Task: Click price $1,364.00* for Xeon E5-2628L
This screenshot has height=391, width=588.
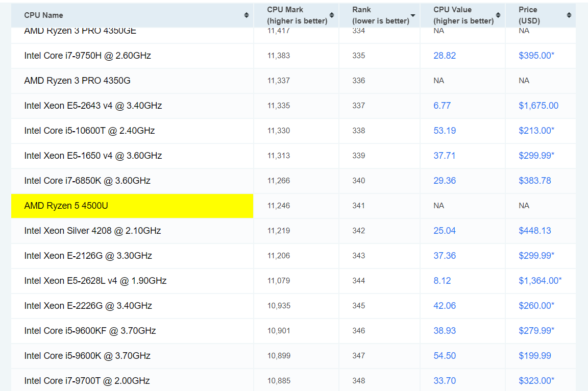Action: click(540, 281)
